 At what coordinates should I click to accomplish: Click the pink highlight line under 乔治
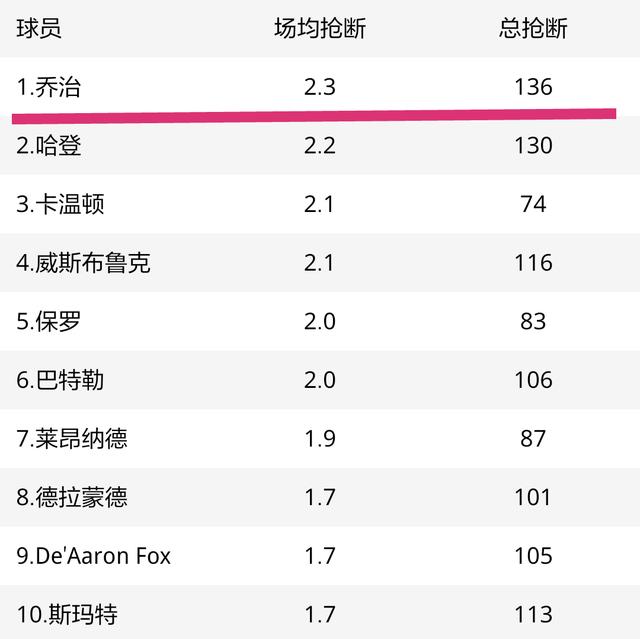pos(314,116)
